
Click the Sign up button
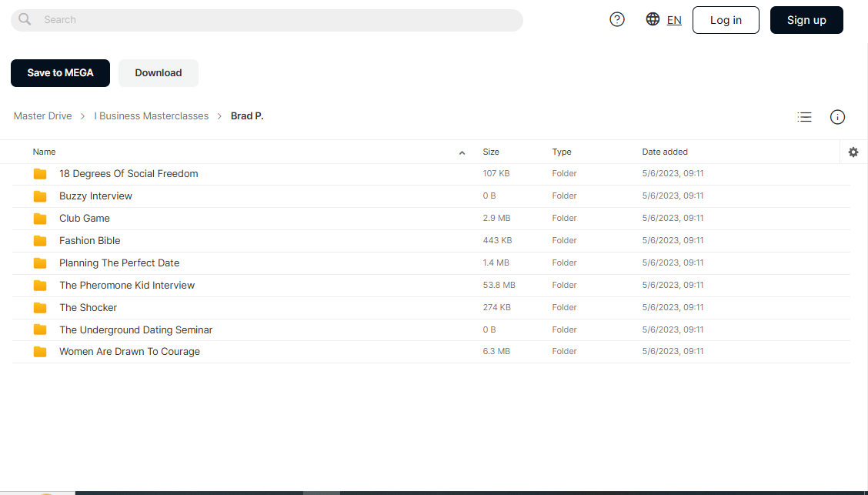[806, 20]
